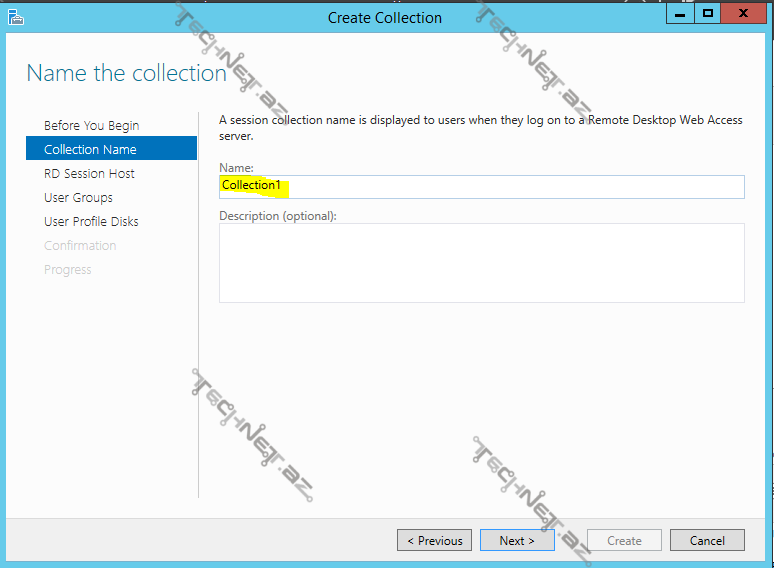The image size is (774, 568).
Task: Open the RD Session Host step
Action: click(x=89, y=173)
